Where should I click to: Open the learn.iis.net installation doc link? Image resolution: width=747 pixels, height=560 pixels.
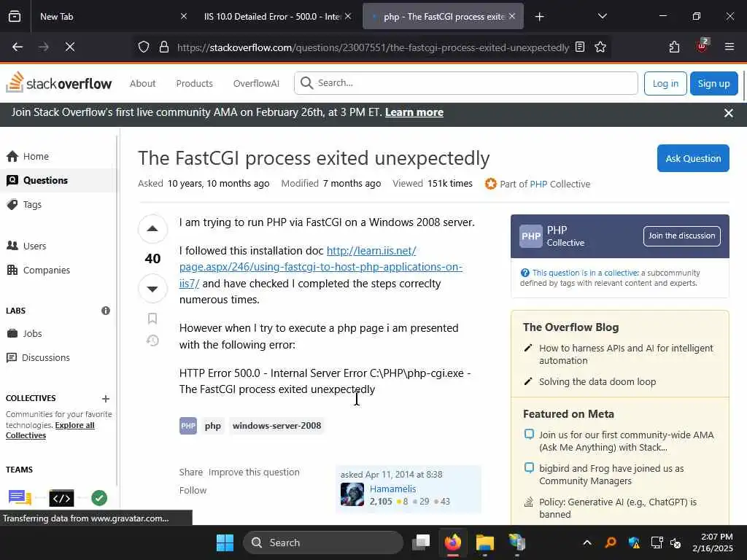(321, 267)
